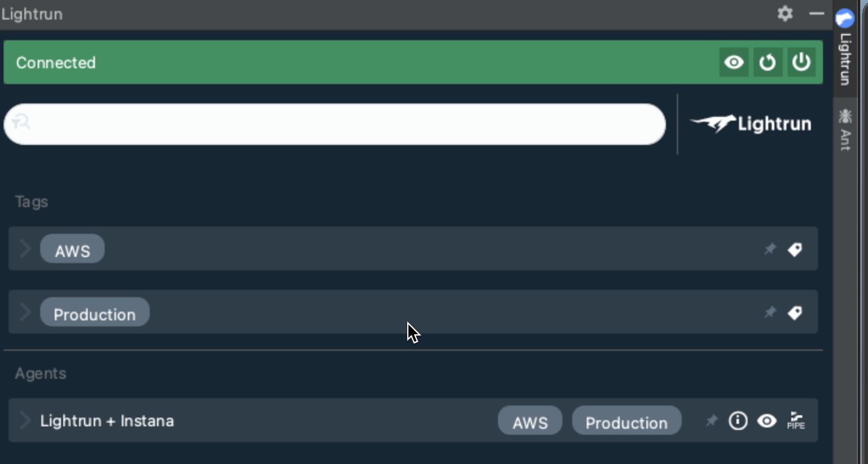Click the tag icon in the AWS row
Image resolution: width=868 pixels, height=464 pixels.
pos(795,249)
